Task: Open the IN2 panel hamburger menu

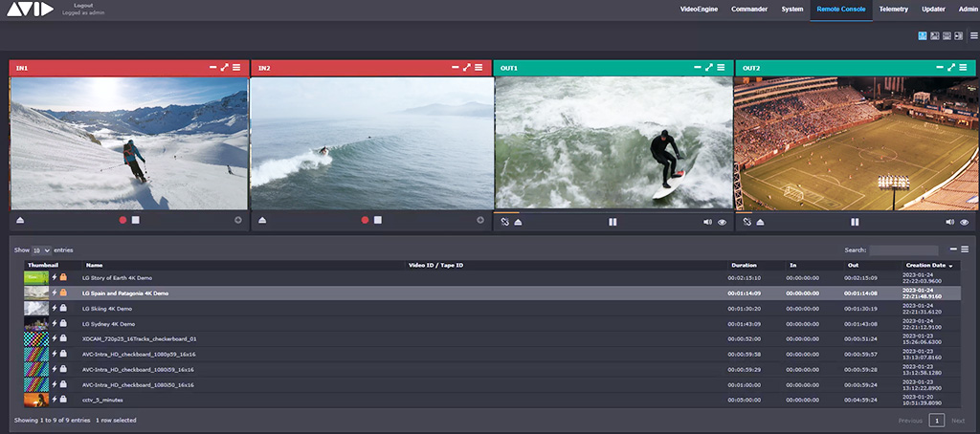Action: point(479,68)
